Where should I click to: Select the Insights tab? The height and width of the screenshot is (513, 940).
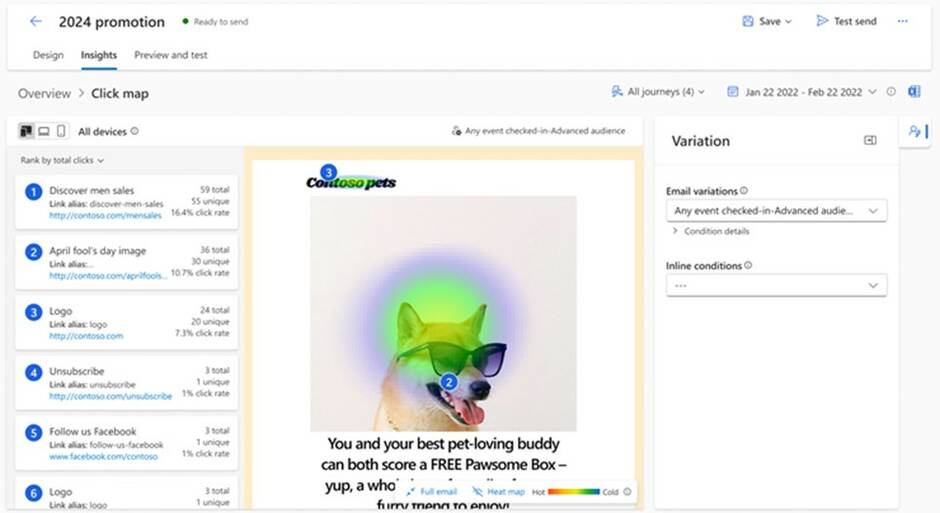[99, 55]
